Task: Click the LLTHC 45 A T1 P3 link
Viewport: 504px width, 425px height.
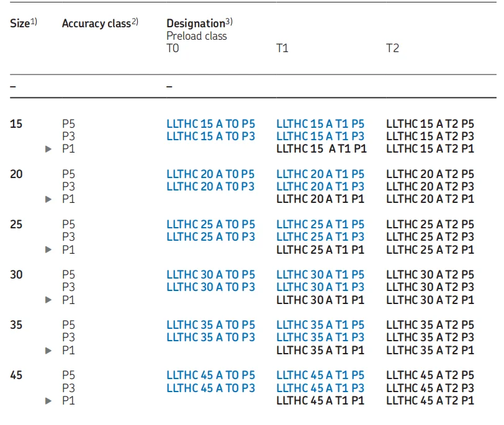Action: coord(320,388)
